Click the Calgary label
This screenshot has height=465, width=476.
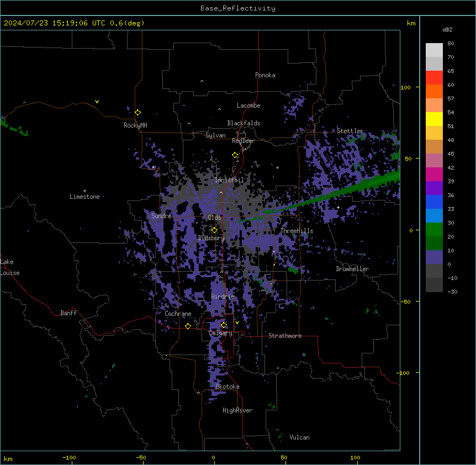221,333
